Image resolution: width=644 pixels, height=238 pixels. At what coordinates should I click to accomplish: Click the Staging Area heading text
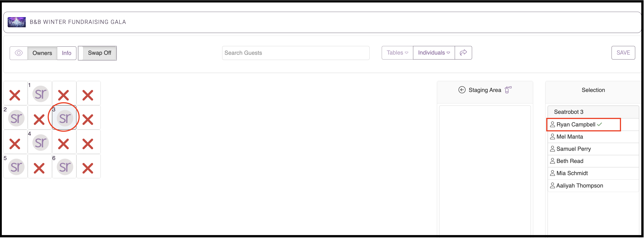(485, 90)
